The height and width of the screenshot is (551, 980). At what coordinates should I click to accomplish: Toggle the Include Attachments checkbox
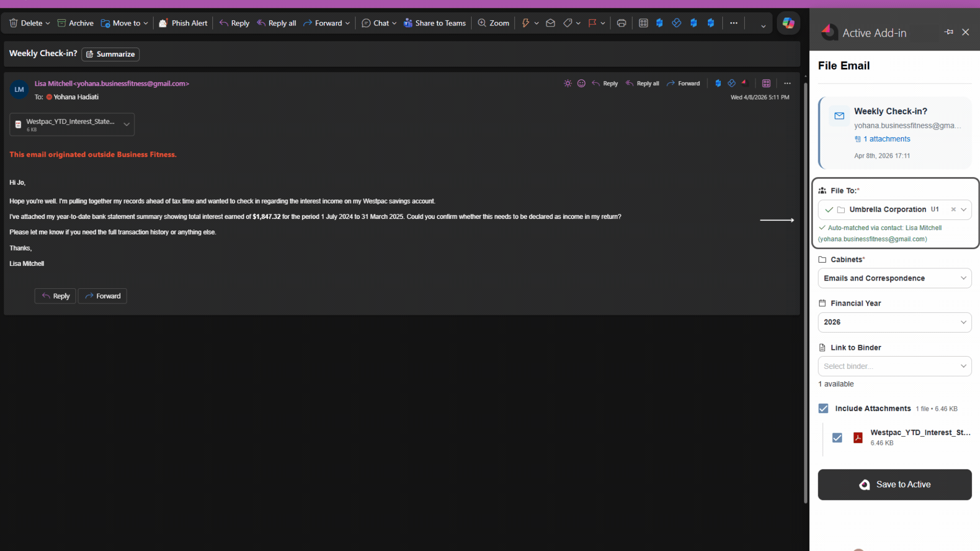point(823,409)
